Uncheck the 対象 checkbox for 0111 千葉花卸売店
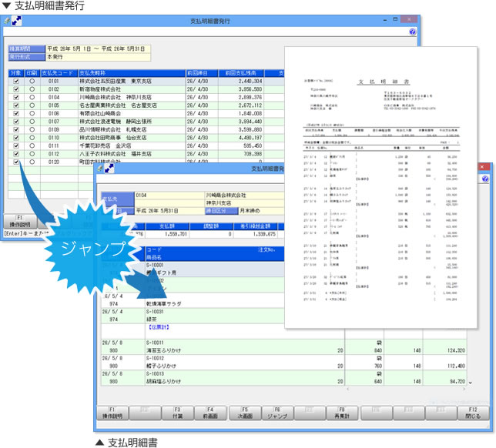Image resolution: width=496 pixels, height=448 pixels. [16, 145]
